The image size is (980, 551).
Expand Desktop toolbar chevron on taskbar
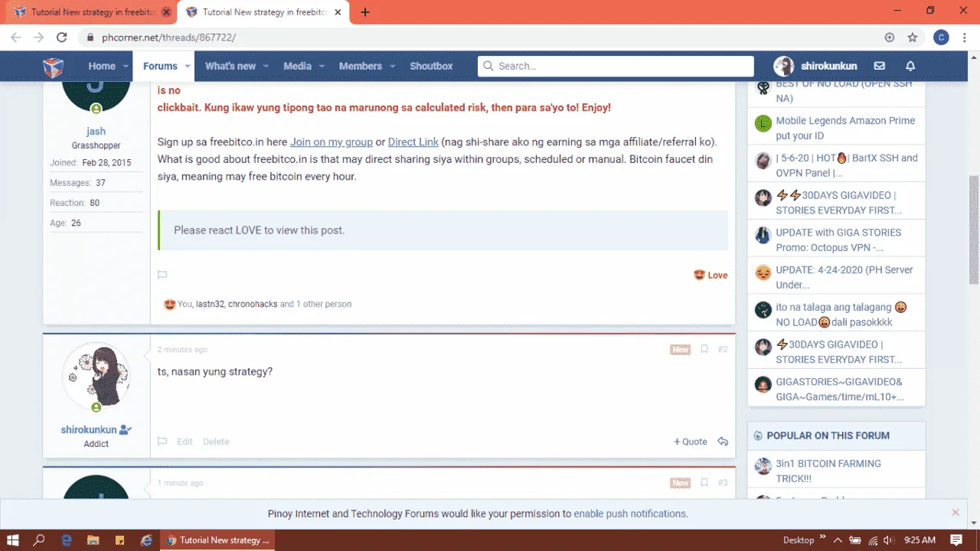tap(823, 537)
